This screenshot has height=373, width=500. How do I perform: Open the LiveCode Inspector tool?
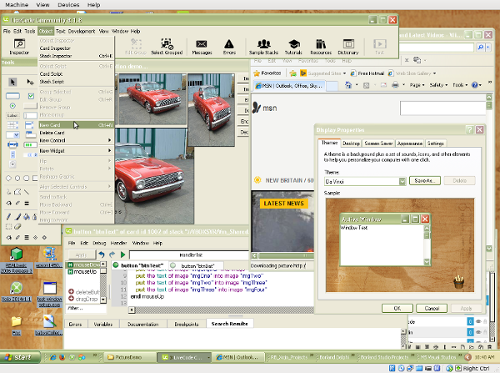pos(19,46)
